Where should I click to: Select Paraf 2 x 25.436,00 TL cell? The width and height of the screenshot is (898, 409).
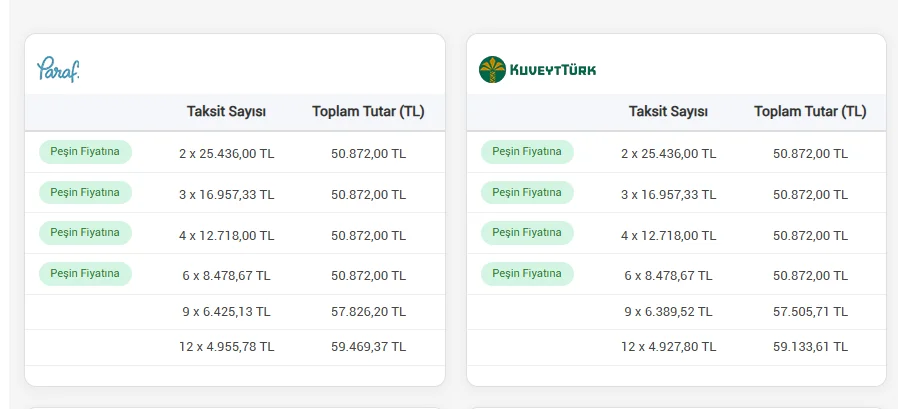pos(227,154)
